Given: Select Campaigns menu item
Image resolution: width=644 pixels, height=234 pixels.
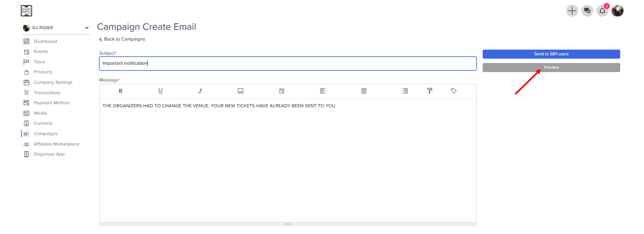Looking at the screenshot, I should (46, 134).
